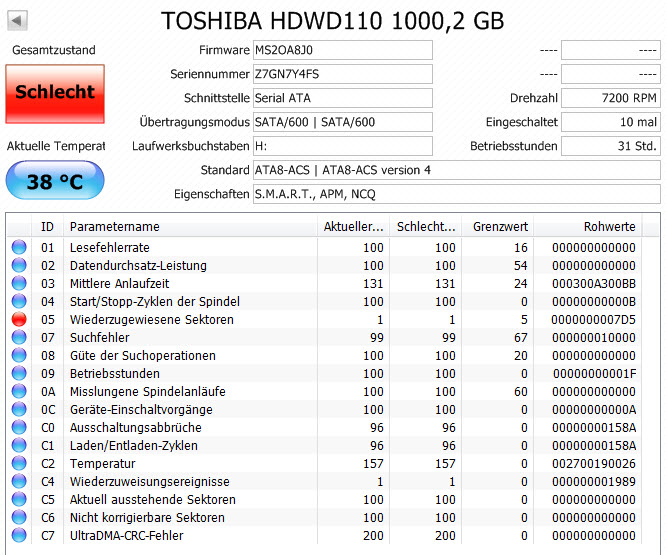Click raw value 000300A300BB

point(594,283)
